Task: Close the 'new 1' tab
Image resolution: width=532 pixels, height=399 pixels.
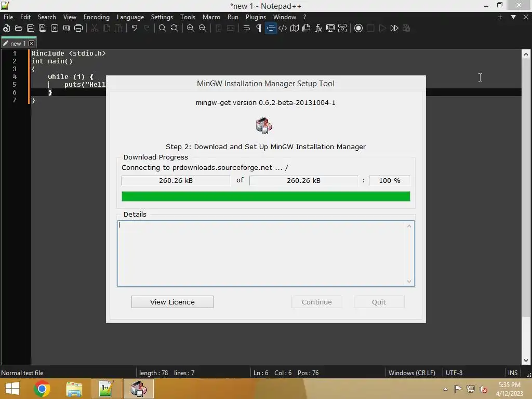Action: pyautogui.click(x=32, y=44)
